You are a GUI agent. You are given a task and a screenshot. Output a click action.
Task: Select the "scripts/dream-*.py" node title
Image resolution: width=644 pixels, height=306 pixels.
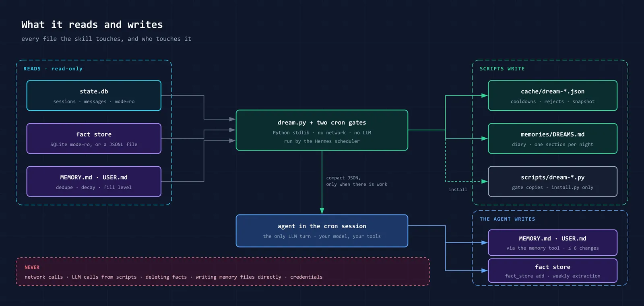click(x=553, y=177)
